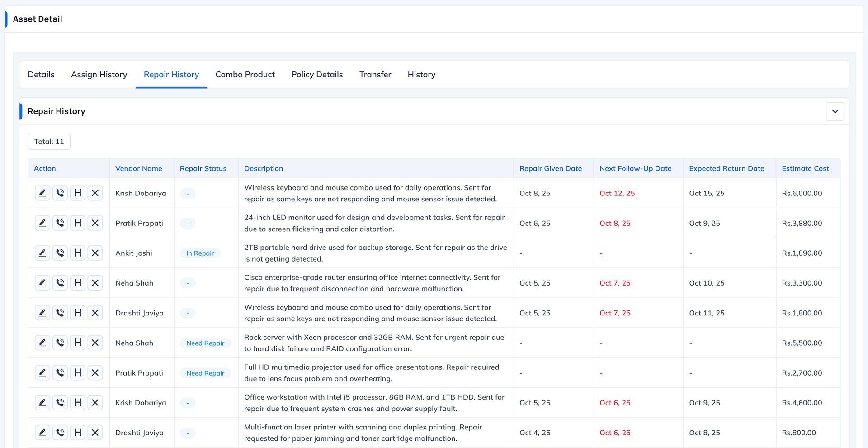Click phone icon in the Rs.2,700.00 projector row
Viewport: 868px width, 448px height.
coord(60,373)
